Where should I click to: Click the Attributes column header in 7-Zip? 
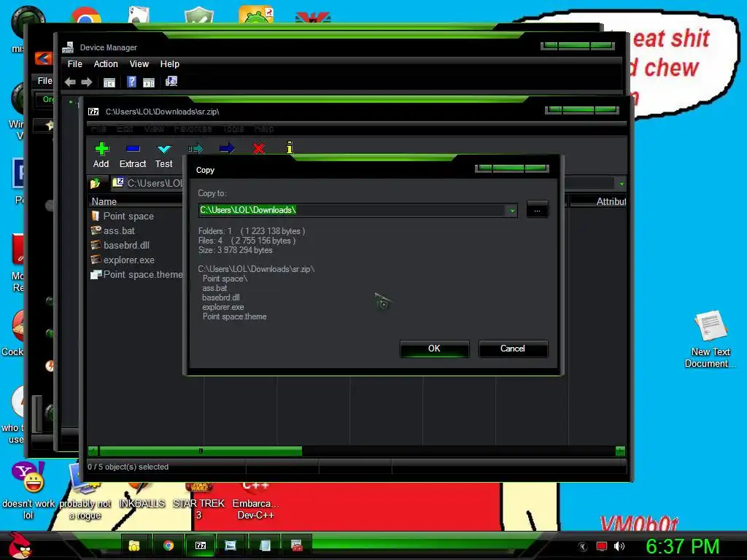(598, 201)
